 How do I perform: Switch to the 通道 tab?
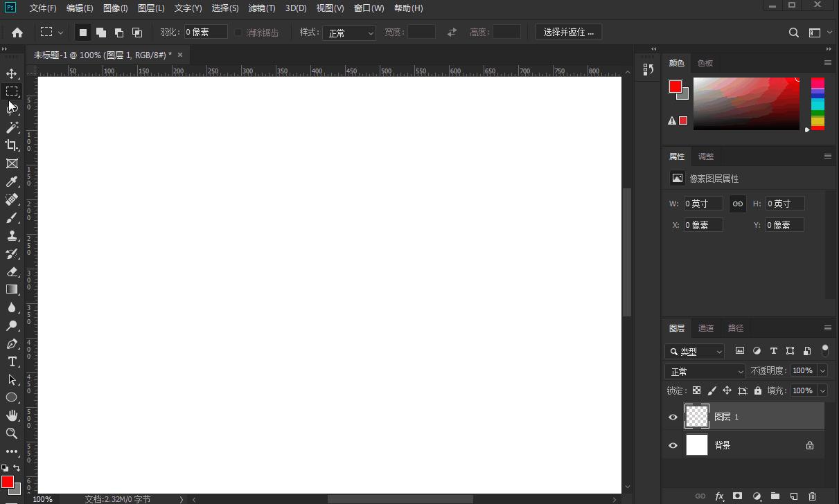click(x=706, y=327)
